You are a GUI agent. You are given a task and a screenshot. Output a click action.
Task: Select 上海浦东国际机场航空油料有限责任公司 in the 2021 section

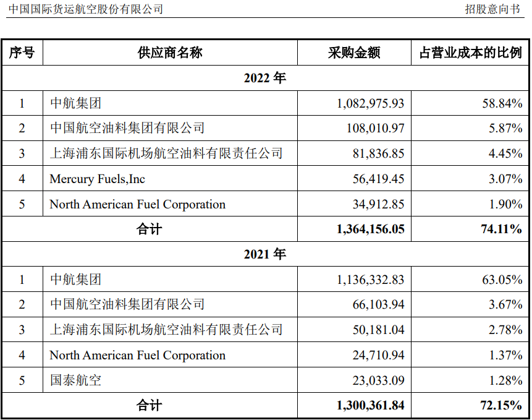[x=166, y=330]
